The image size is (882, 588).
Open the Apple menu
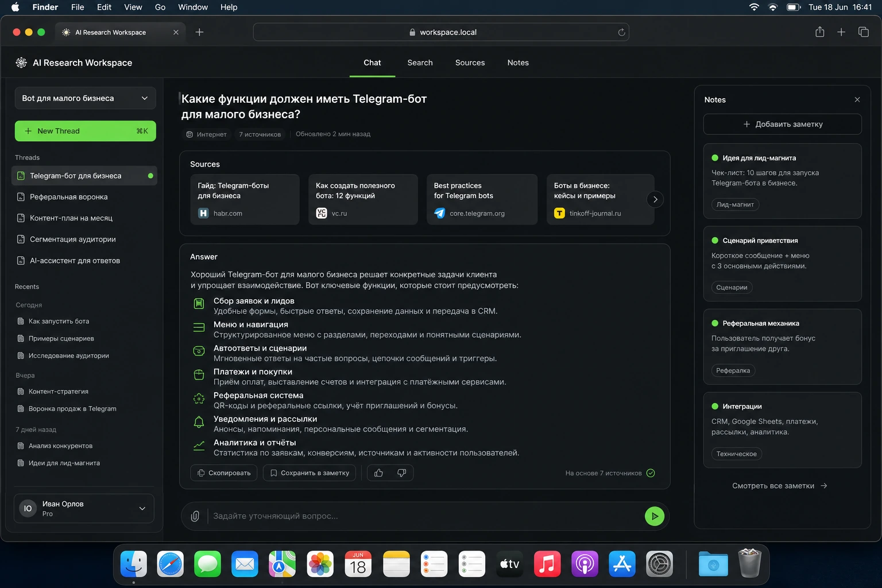[x=16, y=7]
